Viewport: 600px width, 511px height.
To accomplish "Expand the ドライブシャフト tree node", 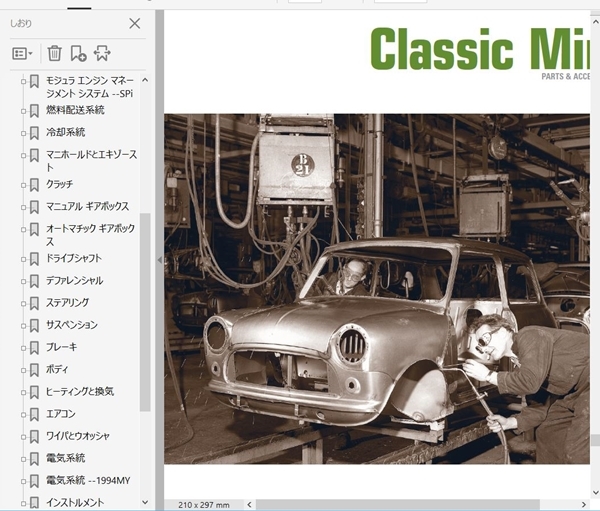I will click(x=23, y=260).
